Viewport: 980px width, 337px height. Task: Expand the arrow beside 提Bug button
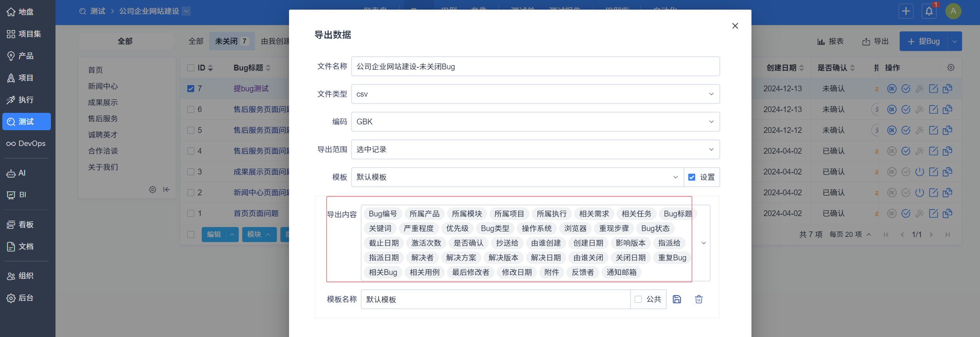(x=954, y=41)
